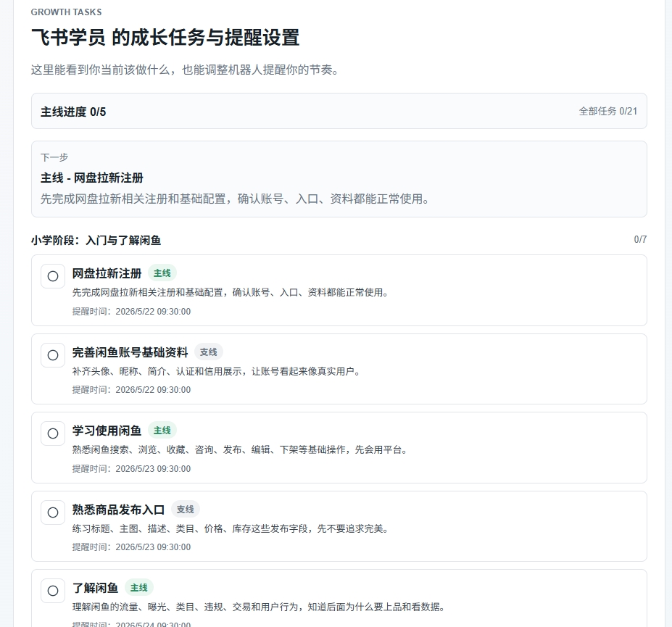Click the title 了解闲鱼
The image size is (672, 627).
click(95, 588)
